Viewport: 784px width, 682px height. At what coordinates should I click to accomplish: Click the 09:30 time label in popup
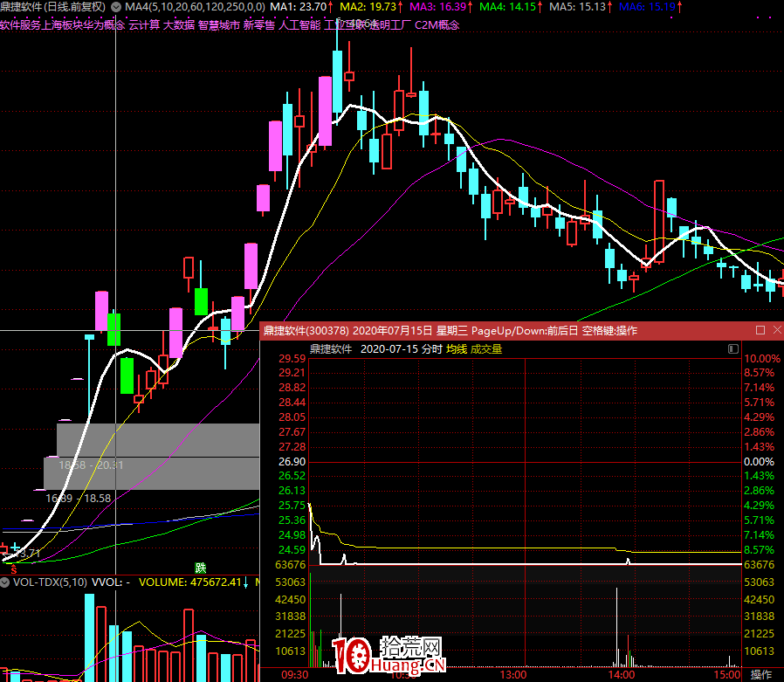click(294, 675)
